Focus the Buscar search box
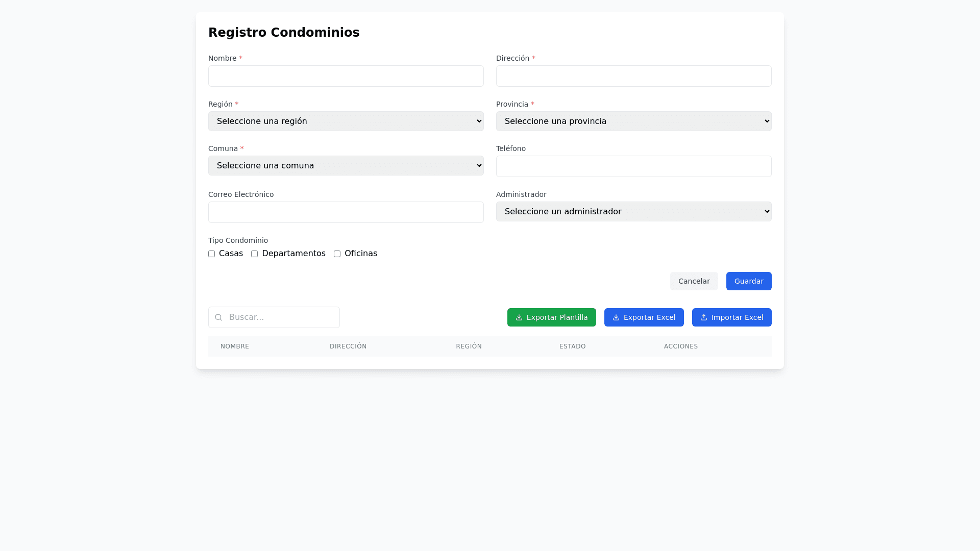Viewport: 980px width, 551px height. coord(281,317)
